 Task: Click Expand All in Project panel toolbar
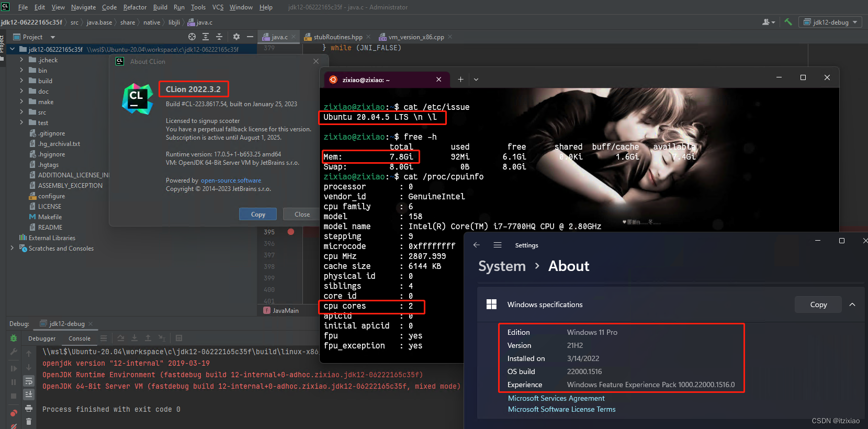point(206,37)
